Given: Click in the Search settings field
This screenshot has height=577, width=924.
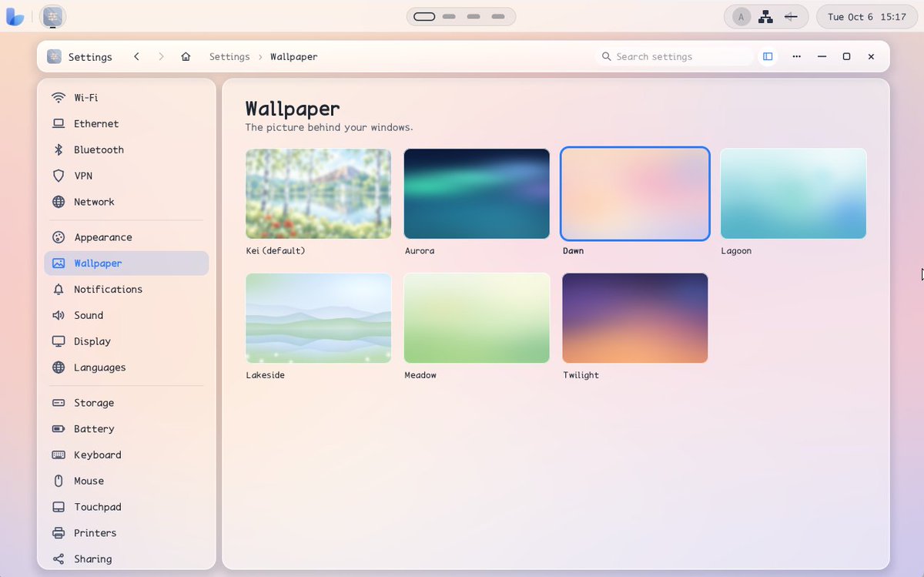Looking at the screenshot, I should (x=675, y=57).
